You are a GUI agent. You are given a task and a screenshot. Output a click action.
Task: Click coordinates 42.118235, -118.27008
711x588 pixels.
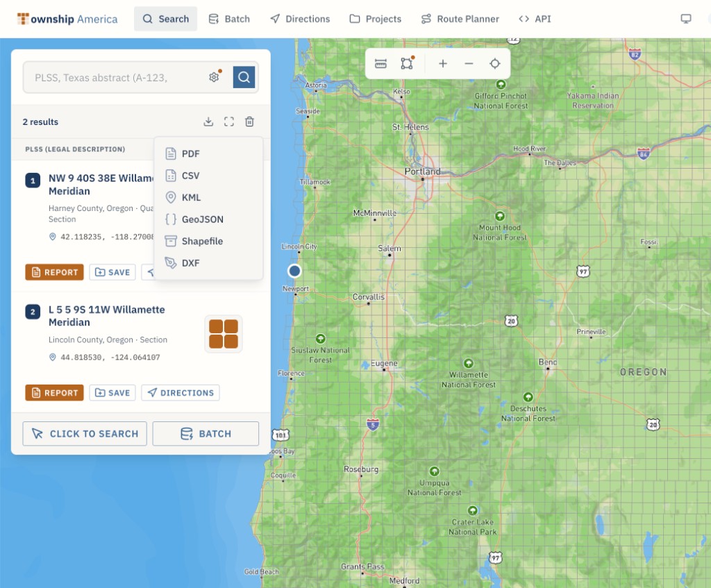click(107, 237)
